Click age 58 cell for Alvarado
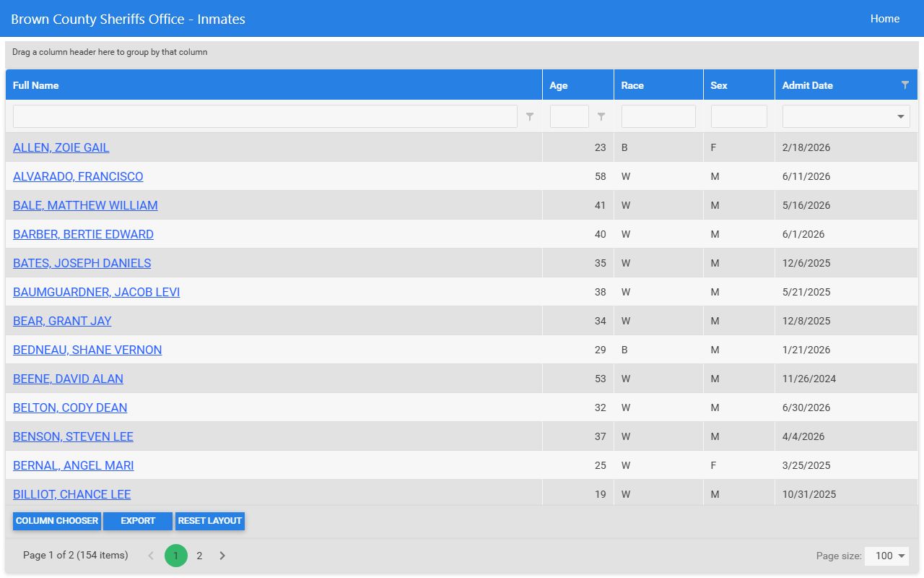The height and width of the screenshot is (578, 924). tap(578, 176)
